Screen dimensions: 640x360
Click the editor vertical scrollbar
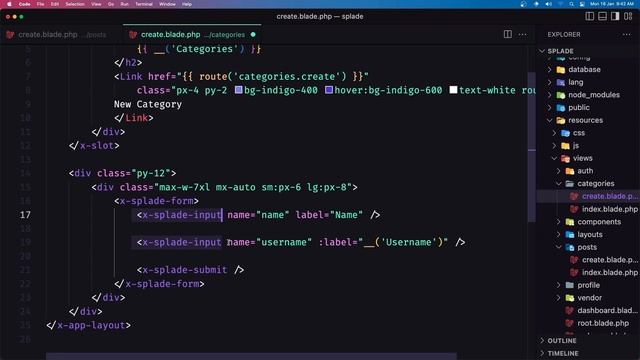click(x=531, y=147)
